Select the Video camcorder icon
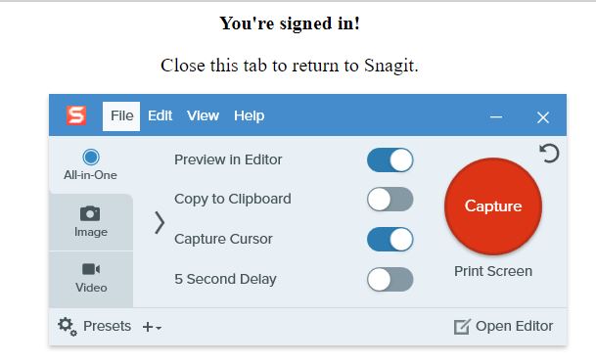 pyautogui.click(x=91, y=269)
